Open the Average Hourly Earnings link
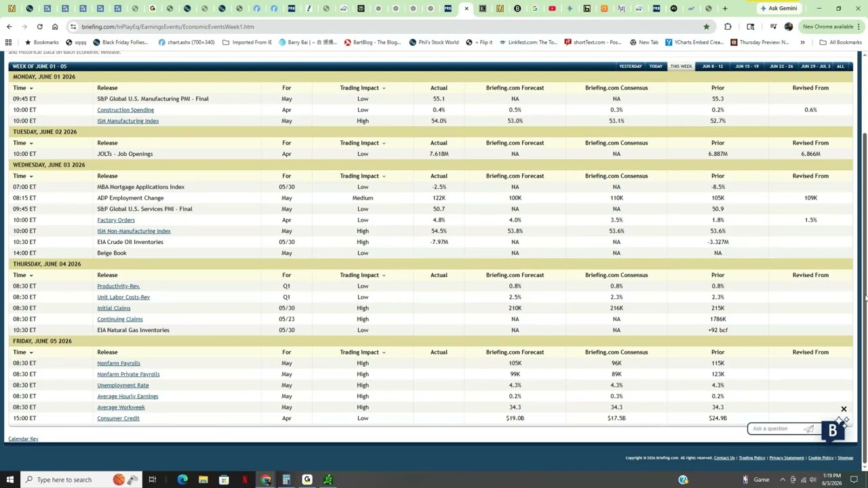Screen dimensions: 868x488 pyautogui.click(x=127, y=396)
